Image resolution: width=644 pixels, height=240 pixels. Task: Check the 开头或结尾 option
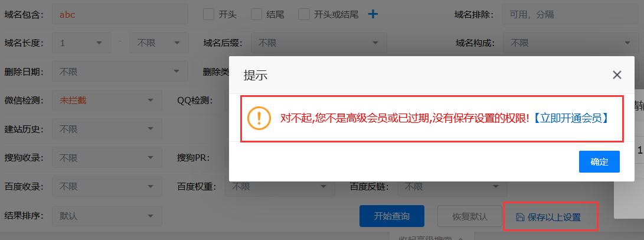[304, 14]
